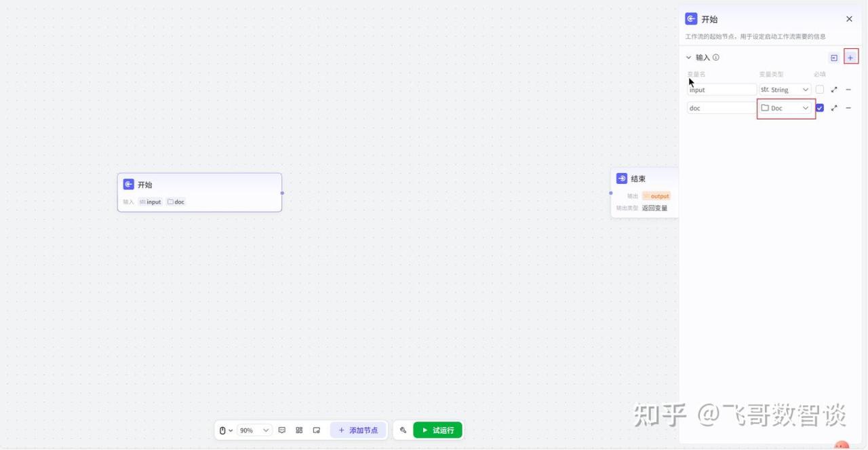Click the auto-layout grid icon
The height and width of the screenshot is (450, 868).
(x=299, y=430)
